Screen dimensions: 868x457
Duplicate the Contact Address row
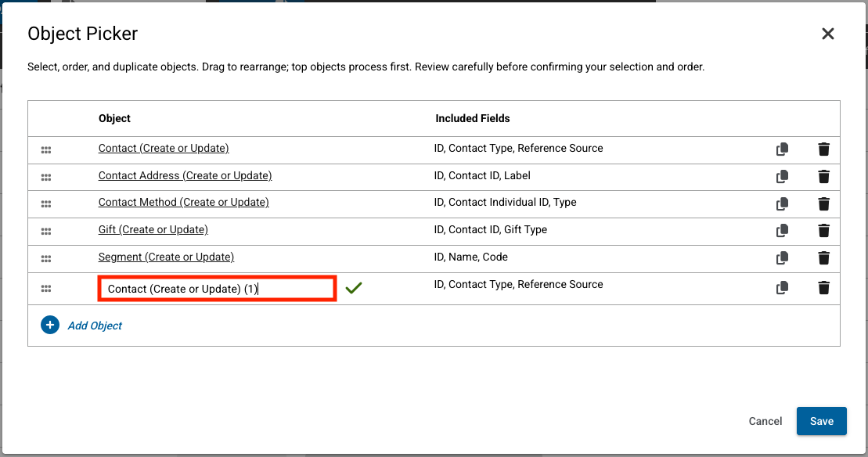tap(782, 177)
